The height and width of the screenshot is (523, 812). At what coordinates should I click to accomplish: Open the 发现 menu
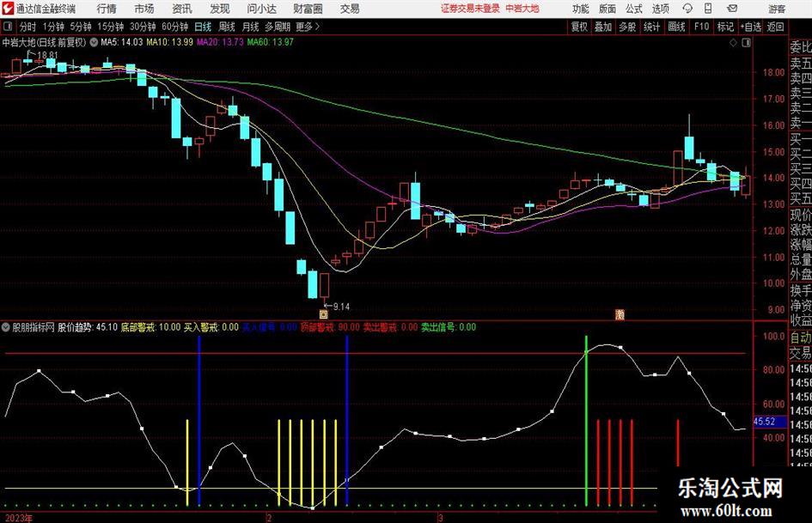click(220, 9)
